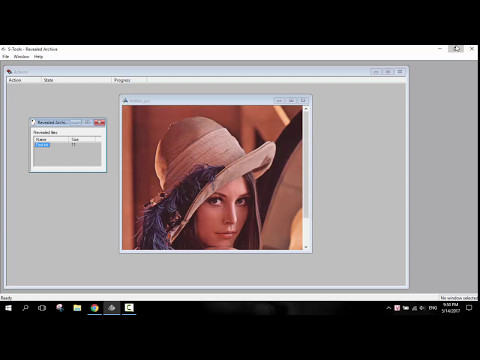
Task: Click the image window vertical scrollbar thumb
Action: coord(306,165)
